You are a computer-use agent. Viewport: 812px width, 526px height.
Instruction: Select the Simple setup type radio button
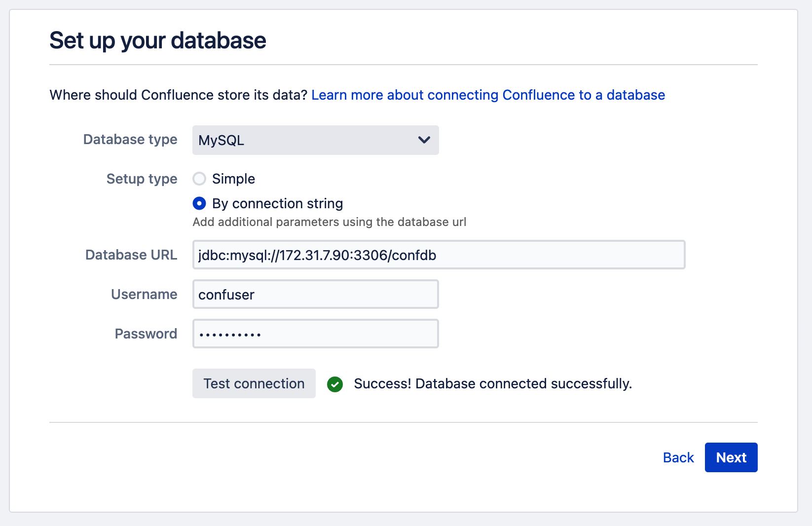point(199,179)
